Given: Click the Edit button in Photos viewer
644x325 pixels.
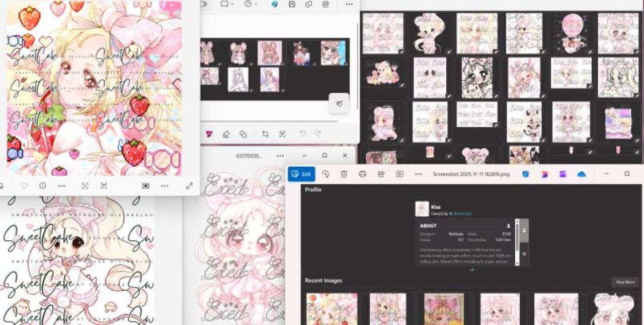Looking at the screenshot, I should point(301,174).
